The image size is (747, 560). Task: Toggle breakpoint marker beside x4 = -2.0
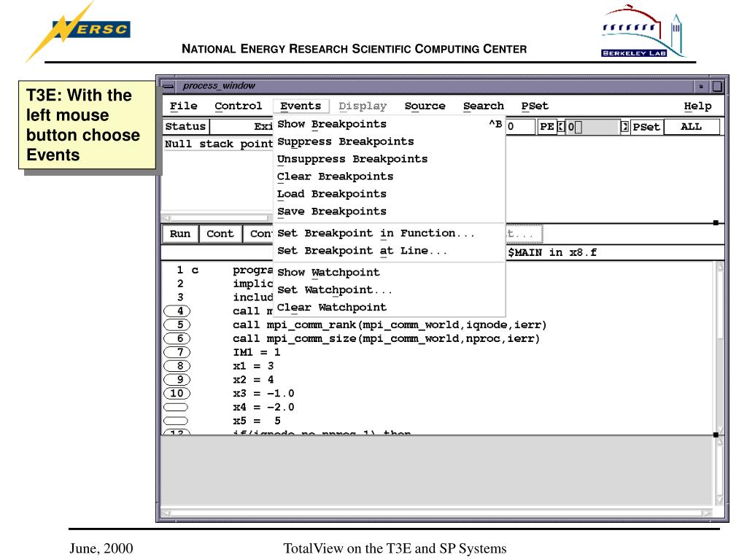[x=175, y=407]
